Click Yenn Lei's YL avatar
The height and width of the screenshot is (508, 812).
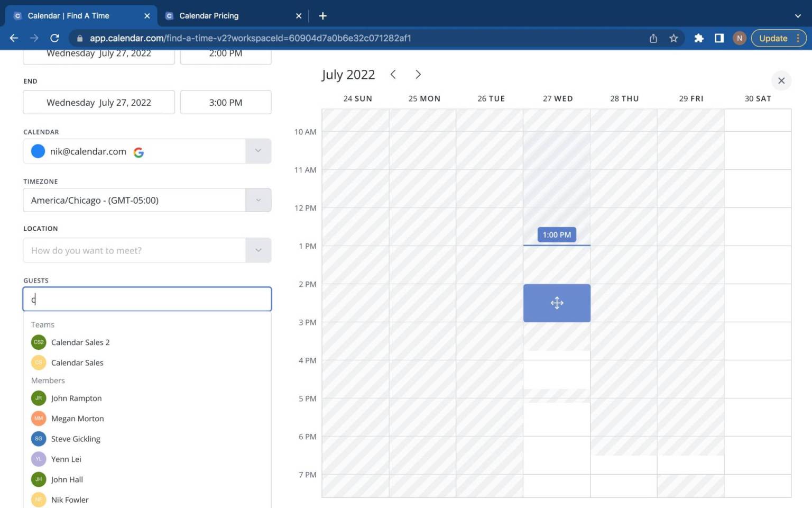(38, 459)
